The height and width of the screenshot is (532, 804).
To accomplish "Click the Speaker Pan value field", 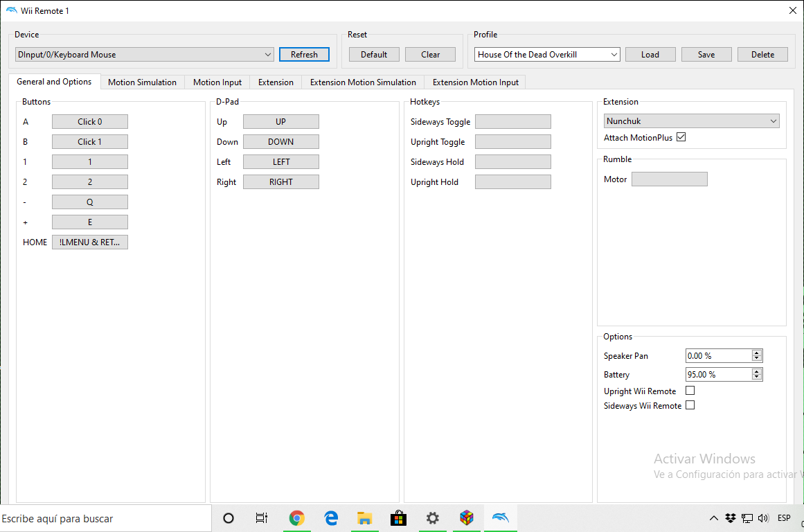I will point(718,355).
